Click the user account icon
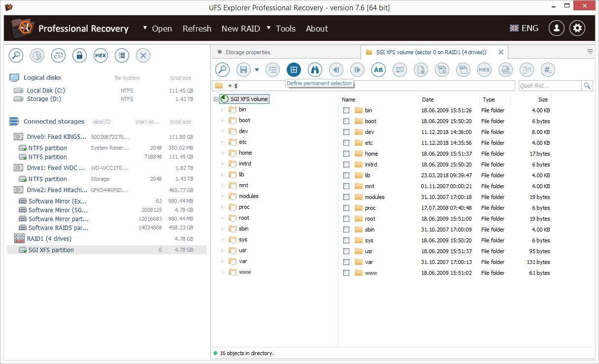Image resolution: width=599 pixels, height=364 pixels. tap(556, 28)
